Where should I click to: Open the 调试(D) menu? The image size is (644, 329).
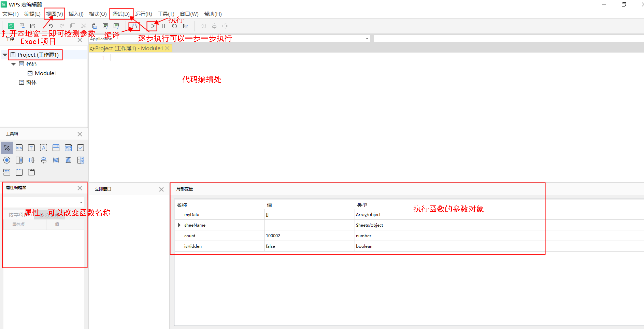click(x=121, y=14)
